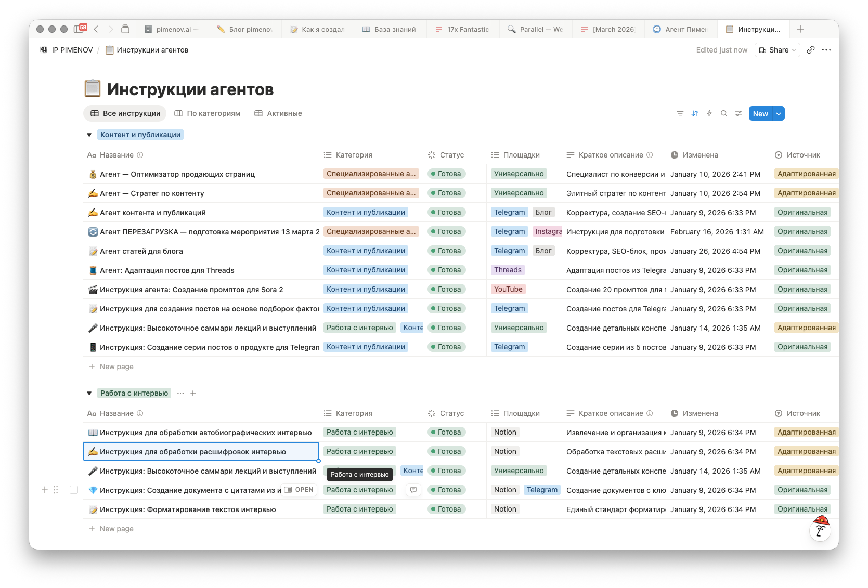Collapse the Контент и публикации group

(x=89, y=135)
